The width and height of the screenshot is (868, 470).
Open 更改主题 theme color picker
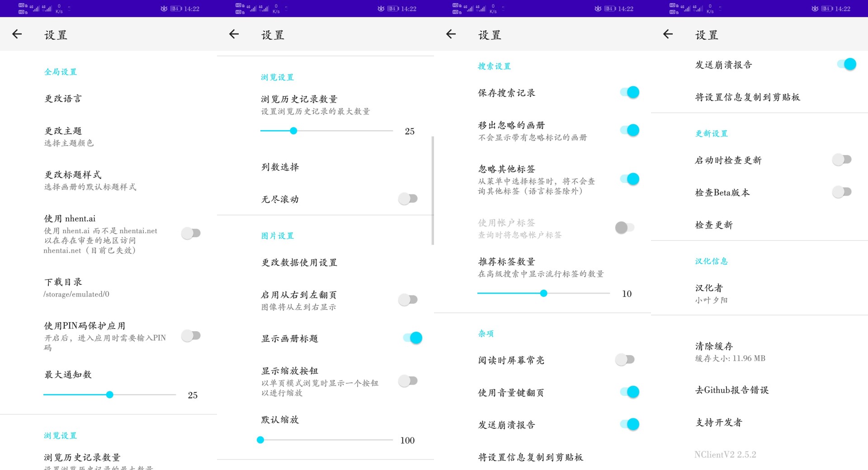tap(63, 136)
